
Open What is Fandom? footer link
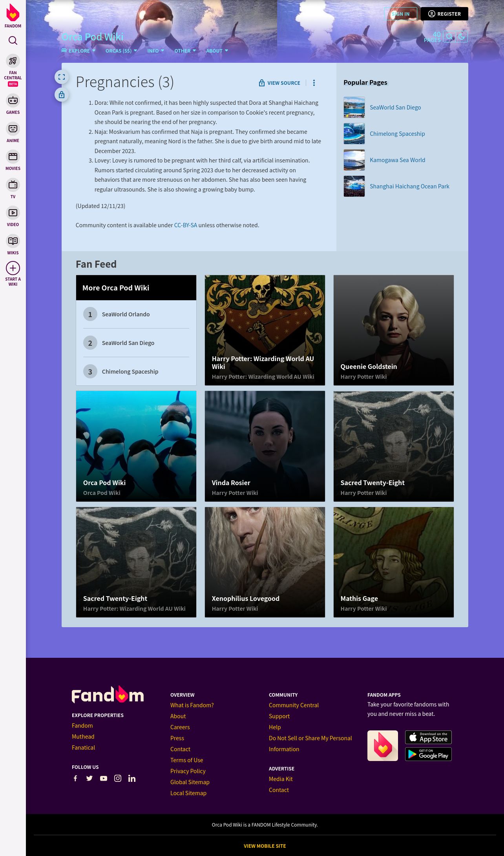(x=192, y=705)
